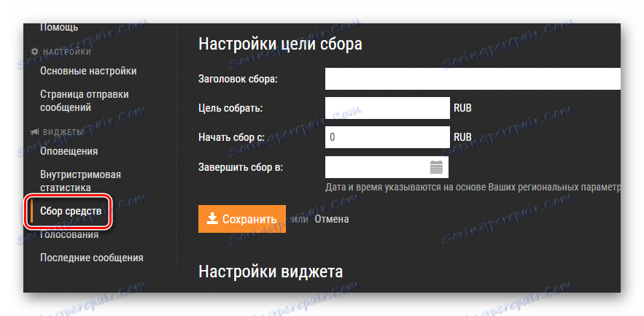Focus the Цель собрать amount field
The image size is (644, 316).
[387, 108]
